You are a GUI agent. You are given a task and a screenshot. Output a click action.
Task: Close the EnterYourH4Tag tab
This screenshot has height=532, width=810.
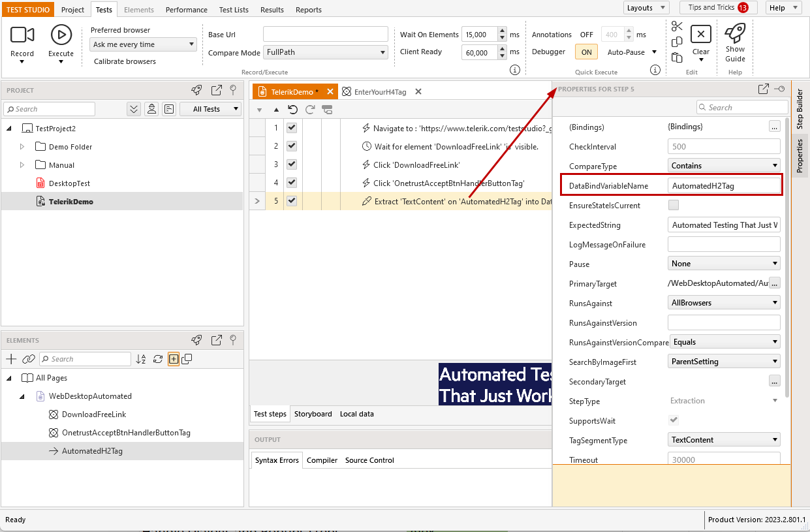point(418,92)
